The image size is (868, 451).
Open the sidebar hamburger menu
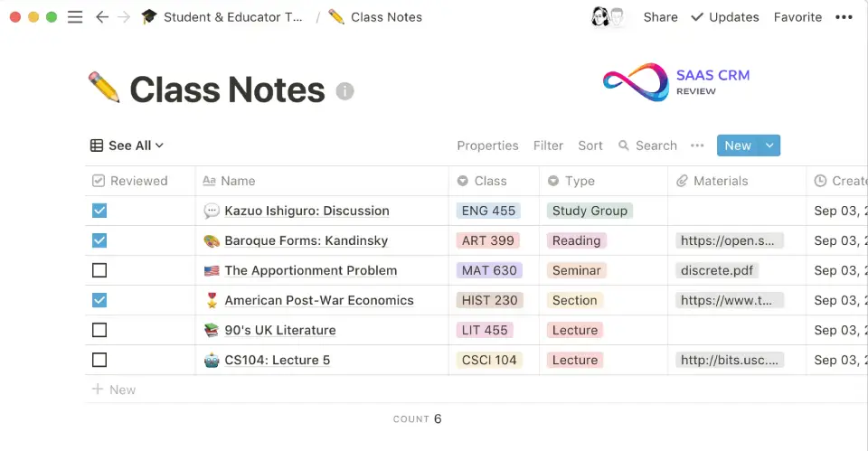[75, 17]
